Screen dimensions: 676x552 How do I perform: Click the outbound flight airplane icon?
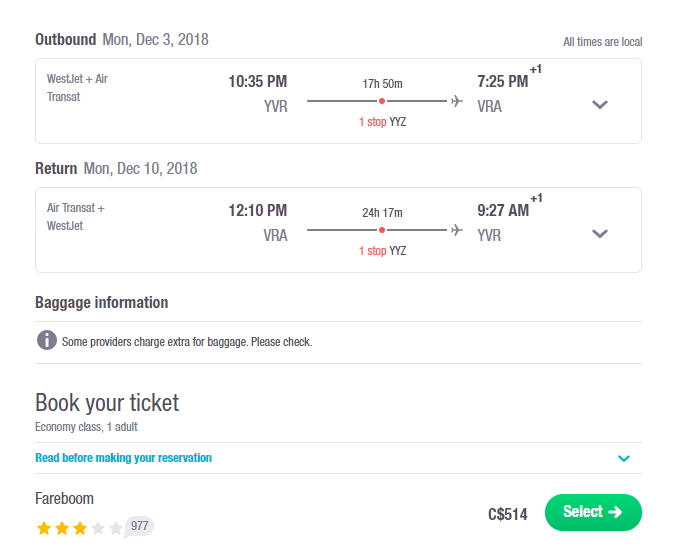coord(457,101)
